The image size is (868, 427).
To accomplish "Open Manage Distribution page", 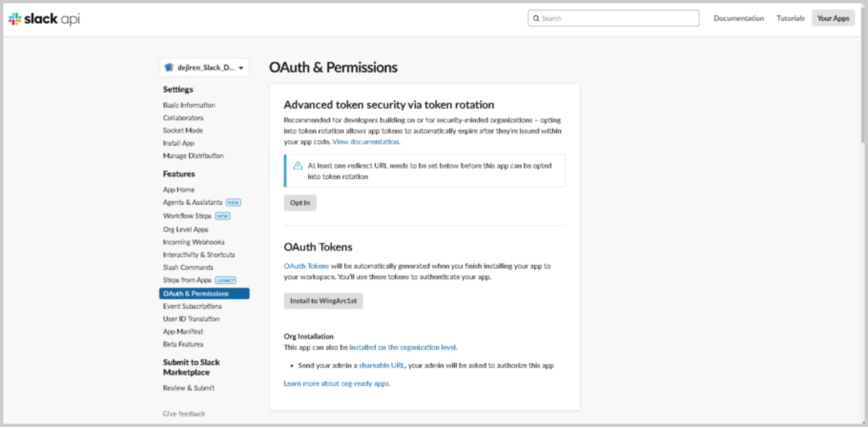I will click(193, 156).
